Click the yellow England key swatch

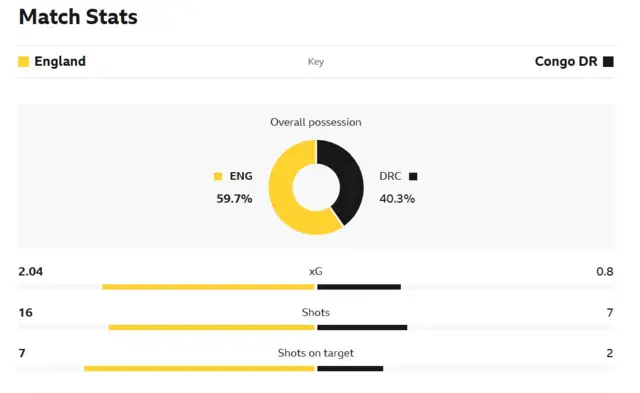coord(24,62)
